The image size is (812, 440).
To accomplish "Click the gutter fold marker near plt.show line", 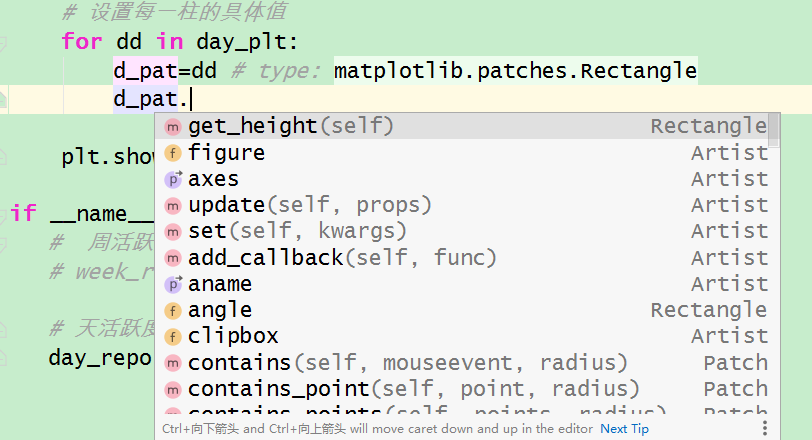I will click(x=3, y=156).
